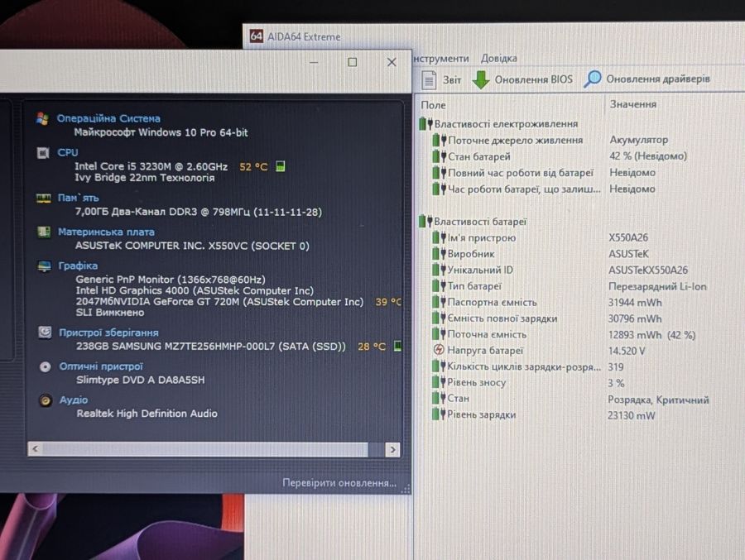
Task: Open the Довідка menu in AIDA64
Action: [498, 59]
